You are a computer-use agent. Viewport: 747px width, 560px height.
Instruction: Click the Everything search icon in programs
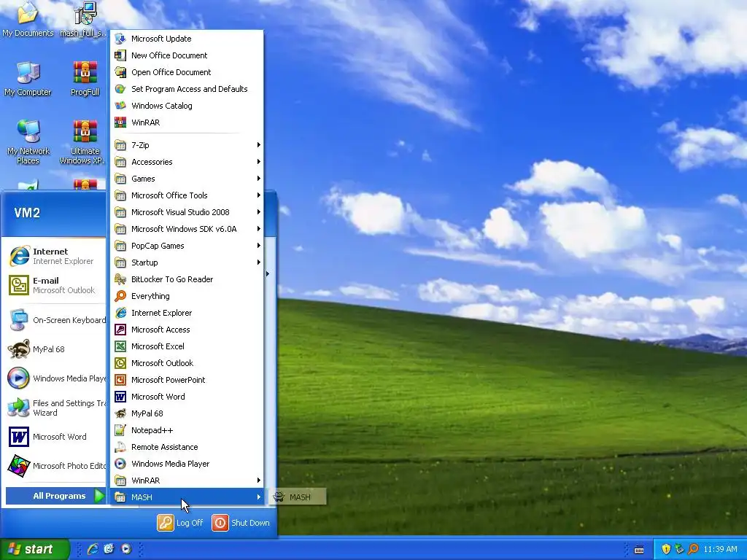coord(120,296)
